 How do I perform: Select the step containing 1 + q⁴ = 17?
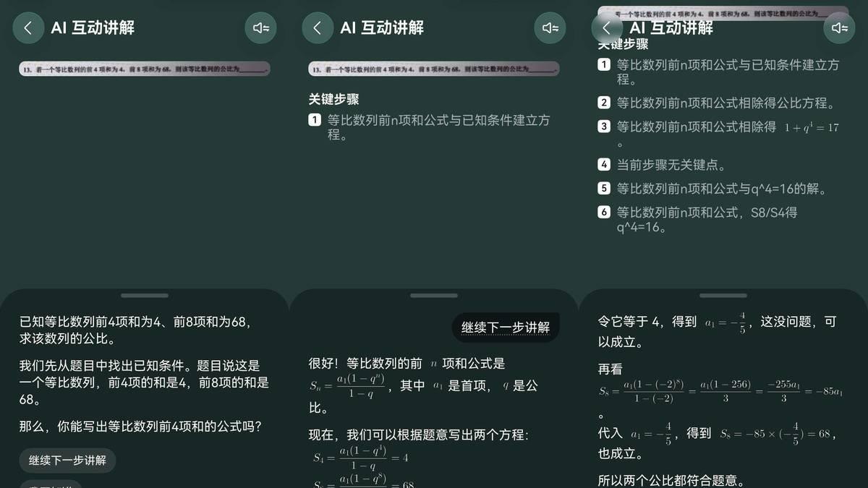[x=728, y=134]
